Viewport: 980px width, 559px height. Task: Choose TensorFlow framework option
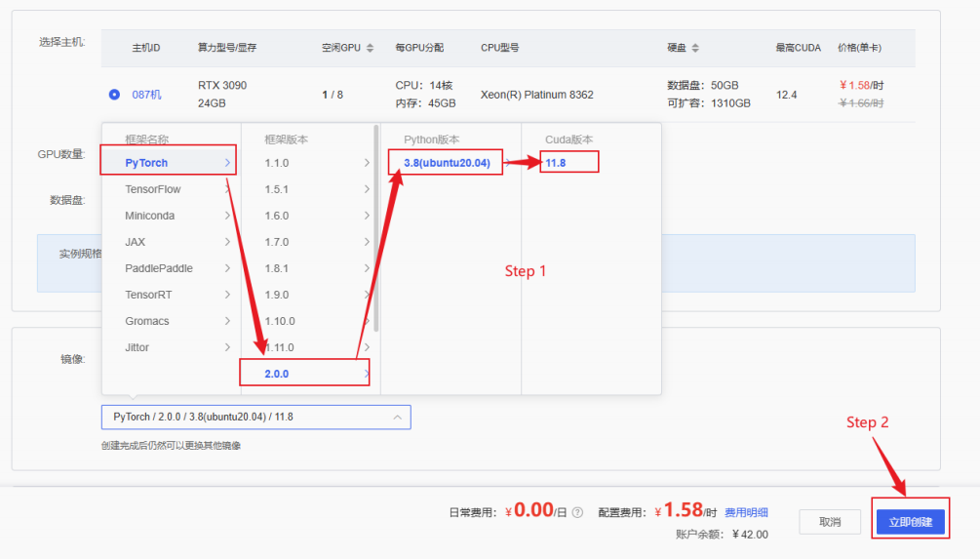[170, 189]
